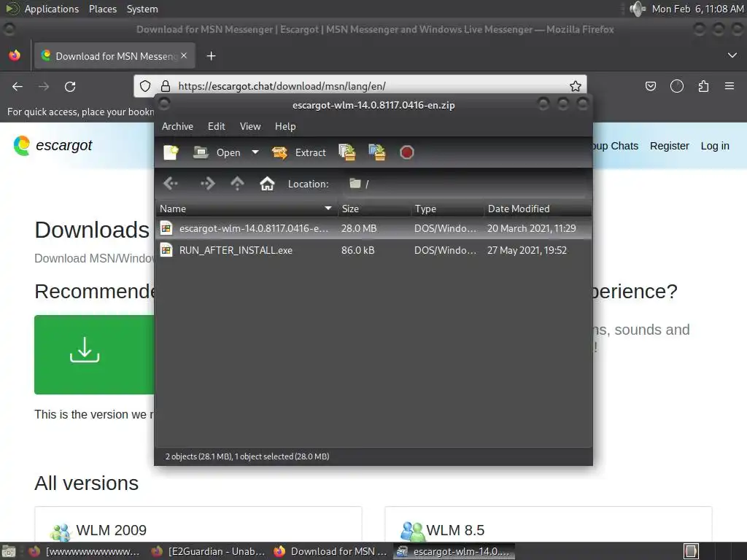Go back using archive manager's back arrow
This screenshot has height=560, width=747.
171,183
